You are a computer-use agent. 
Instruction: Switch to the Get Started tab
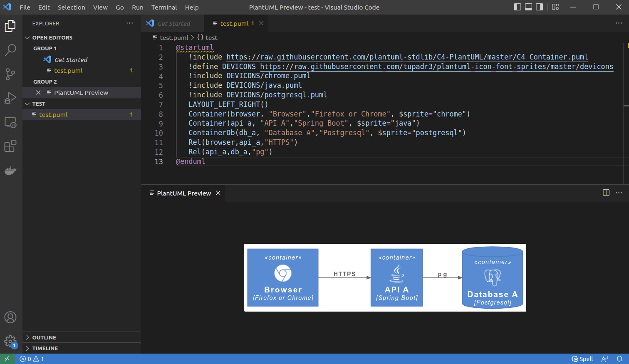pos(173,23)
